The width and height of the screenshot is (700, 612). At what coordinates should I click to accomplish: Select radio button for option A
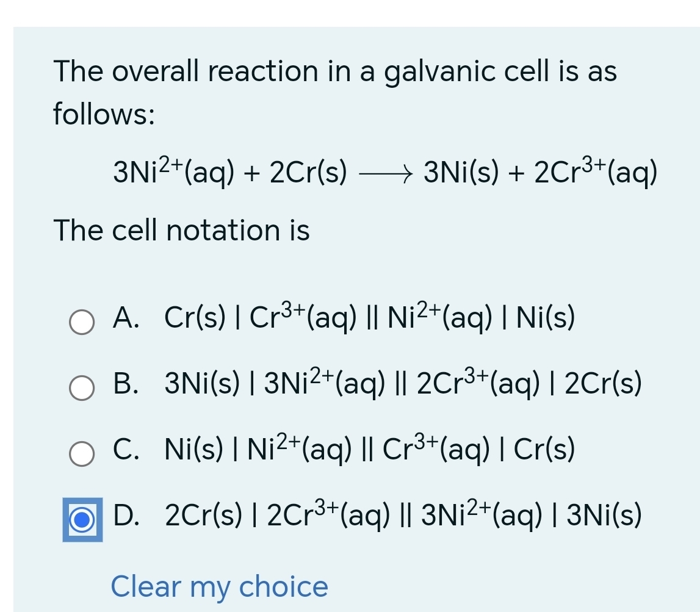(82, 322)
